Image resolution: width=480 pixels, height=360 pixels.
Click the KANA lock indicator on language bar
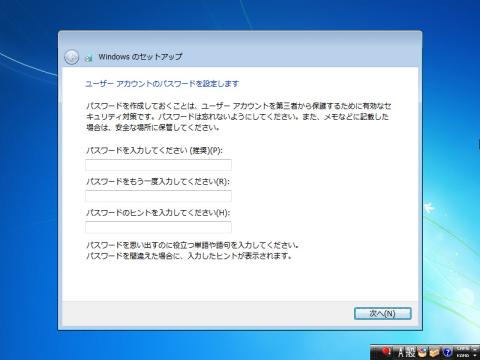[463, 355]
